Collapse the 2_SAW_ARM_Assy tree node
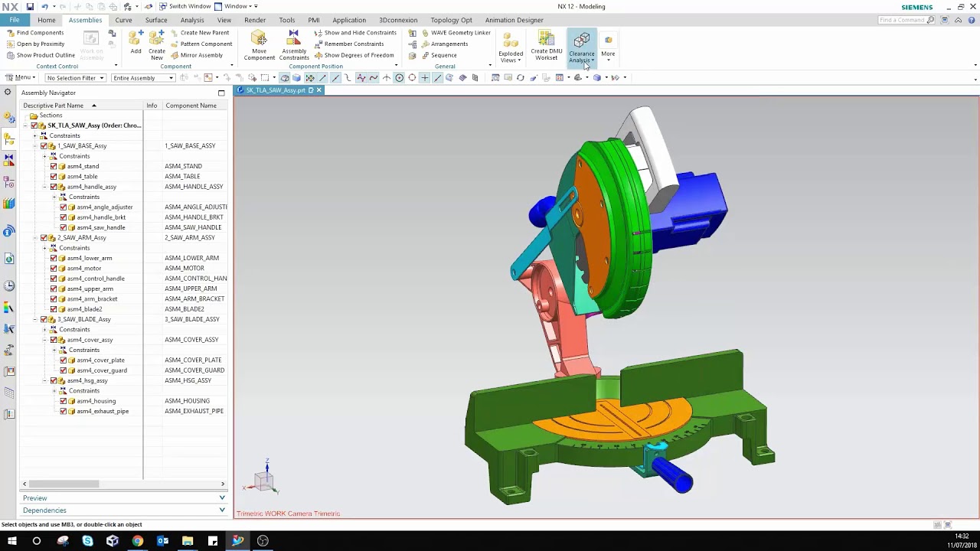The width and height of the screenshot is (980, 551). (34, 237)
